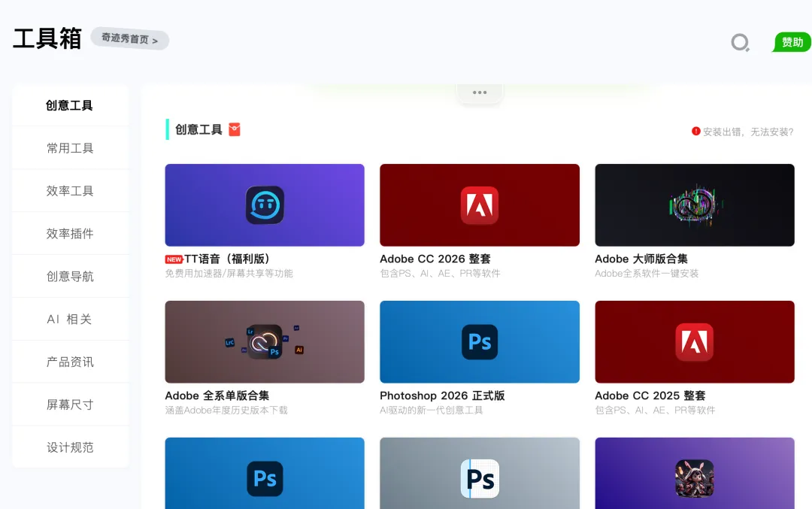
Task: Select 常用工具 in the sidebar
Action: point(70,149)
